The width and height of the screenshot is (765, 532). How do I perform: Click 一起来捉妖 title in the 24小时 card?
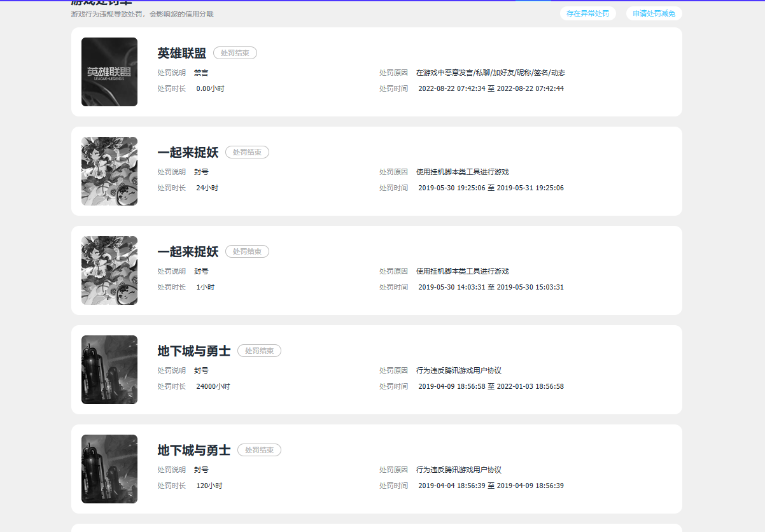coord(188,153)
